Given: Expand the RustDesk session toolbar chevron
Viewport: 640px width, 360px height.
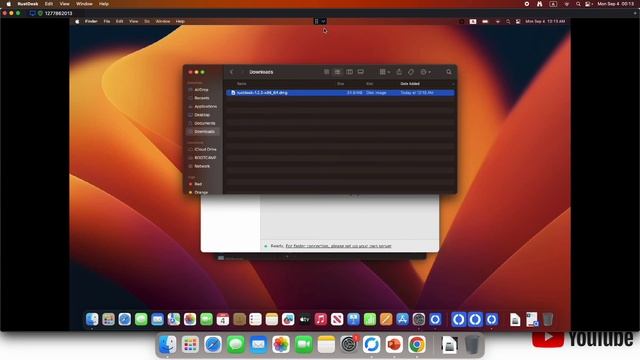Looking at the screenshot, I should pyautogui.click(x=323, y=21).
